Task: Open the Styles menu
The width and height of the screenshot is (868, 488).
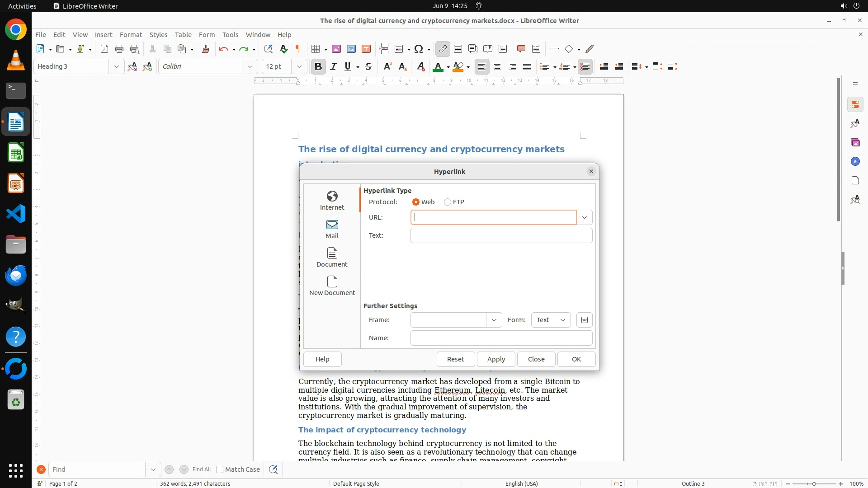Action: click(158, 34)
